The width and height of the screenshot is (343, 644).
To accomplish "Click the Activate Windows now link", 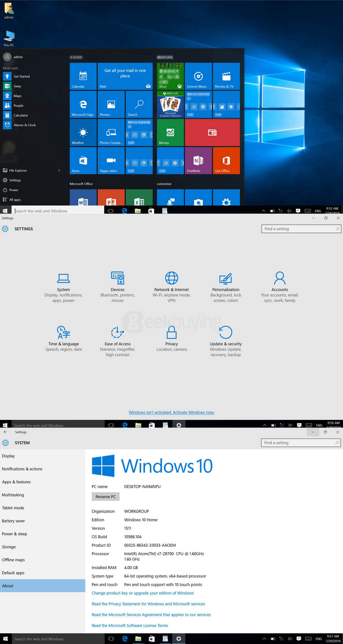I will (x=171, y=413).
